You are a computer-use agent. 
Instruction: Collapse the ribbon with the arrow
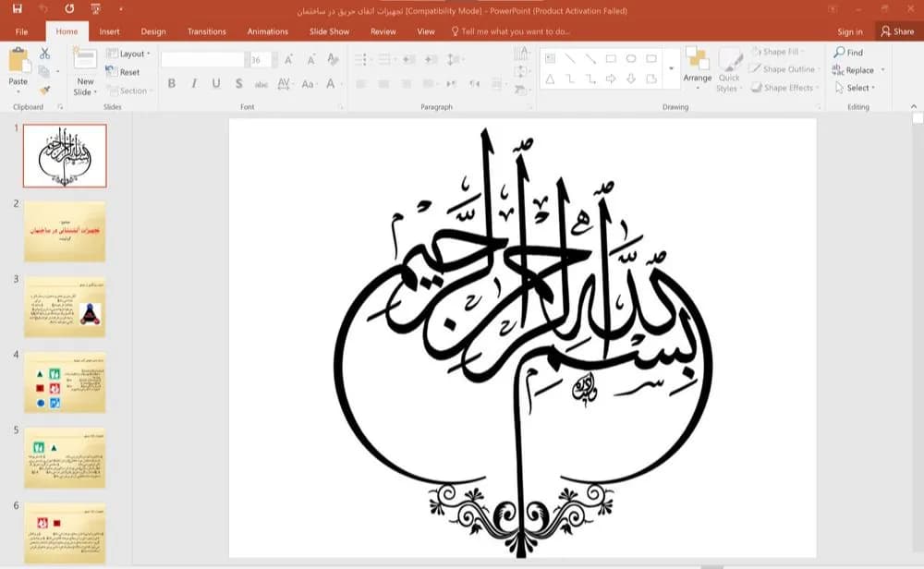pos(914,106)
